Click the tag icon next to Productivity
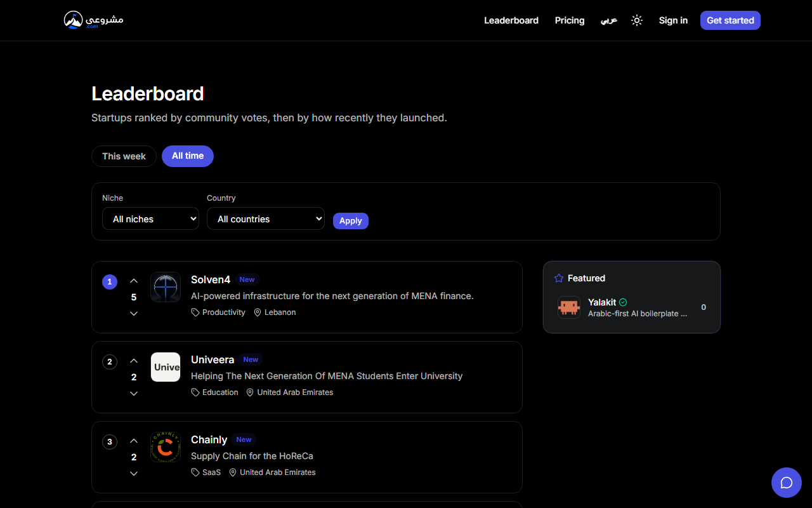 pyautogui.click(x=195, y=312)
